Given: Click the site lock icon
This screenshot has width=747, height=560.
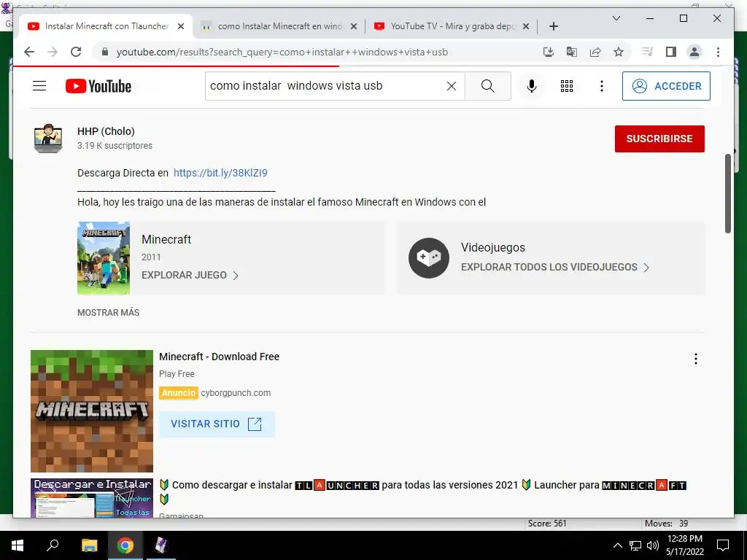Looking at the screenshot, I should 105,52.
